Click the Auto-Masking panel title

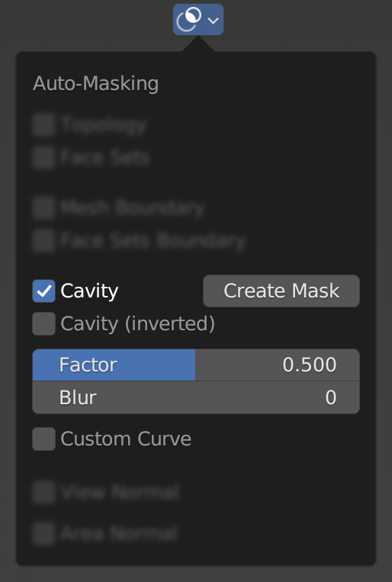click(x=96, y=83)
